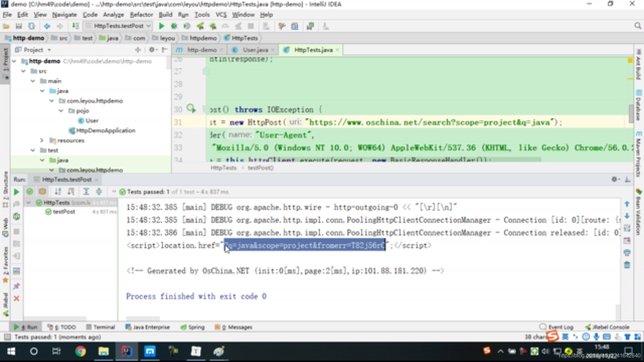Switch to the User.java editor tab

pyautogui.click(x=254, y=50)
